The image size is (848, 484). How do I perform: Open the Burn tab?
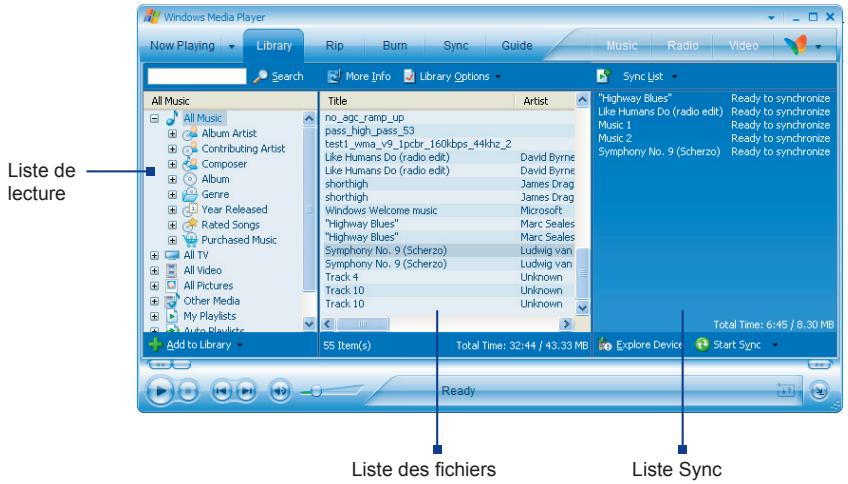click(395, 46)
